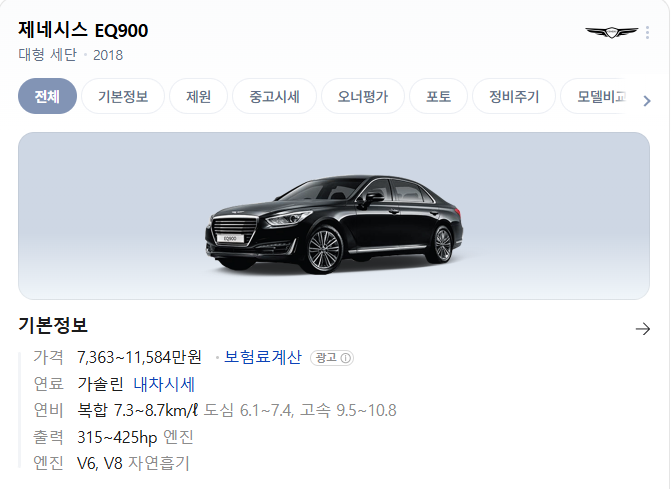Click the arrow icon beside 기본정보 heading
Screen dimensions: 671x489
[643, 329]
